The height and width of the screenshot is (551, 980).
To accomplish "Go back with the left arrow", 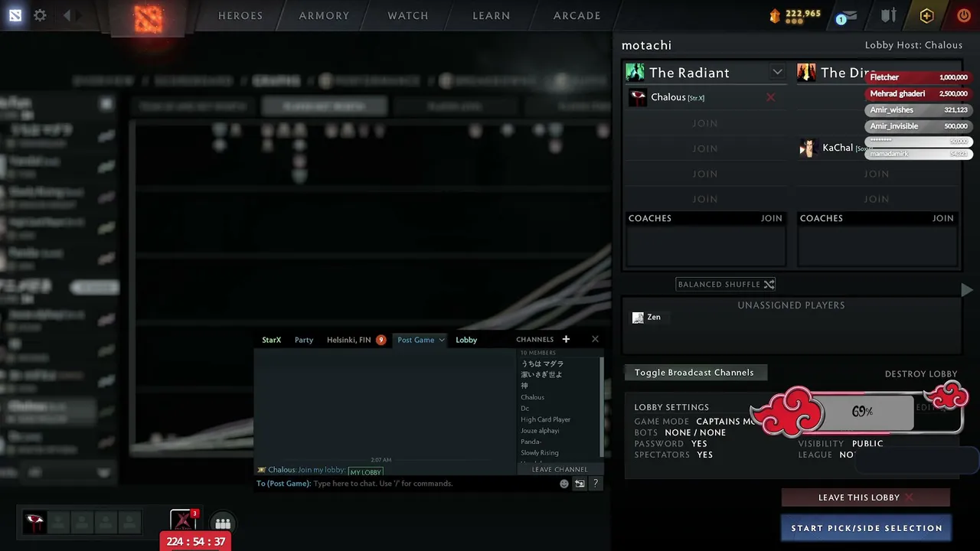I will tap(67, 15).
